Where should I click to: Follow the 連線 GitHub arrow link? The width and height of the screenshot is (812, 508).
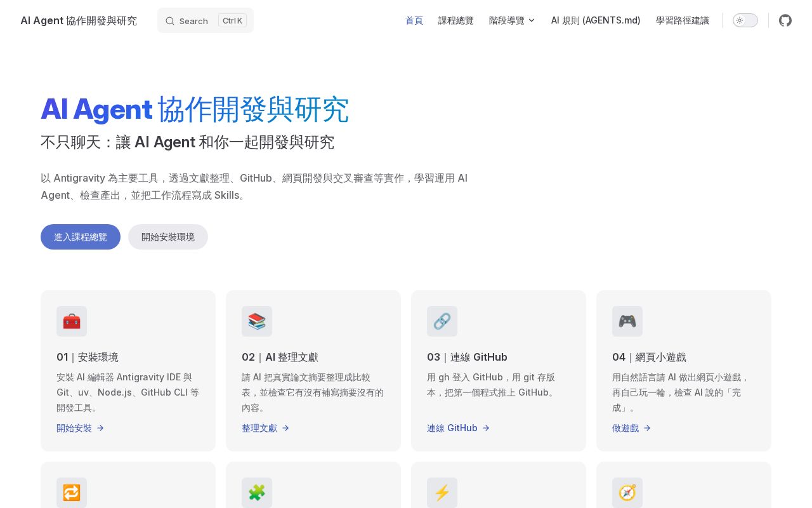pos(459,428)
